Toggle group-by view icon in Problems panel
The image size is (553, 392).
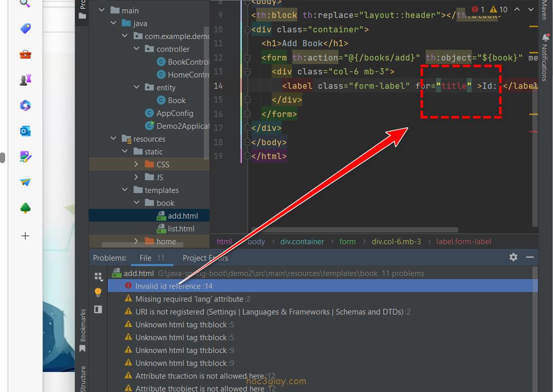coord(98,277)
